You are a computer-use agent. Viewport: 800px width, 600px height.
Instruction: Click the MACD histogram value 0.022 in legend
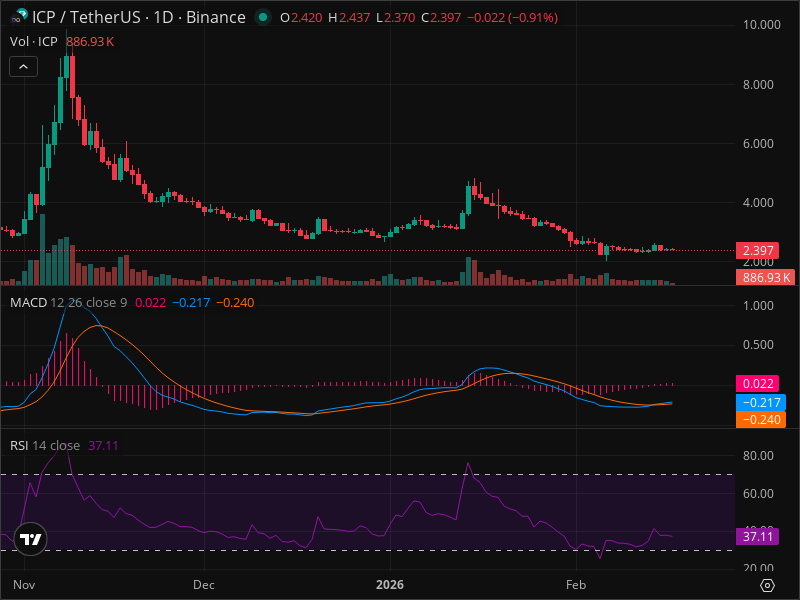[x=151, y=303]
